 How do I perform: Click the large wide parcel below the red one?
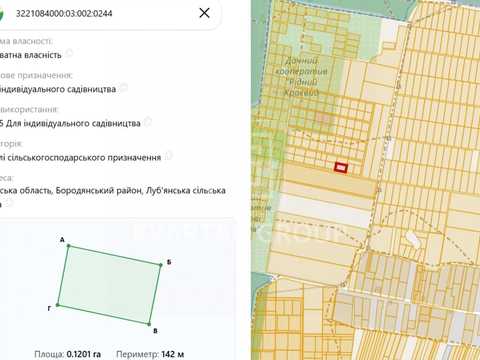pyautogui.click(x=328, y=180)
